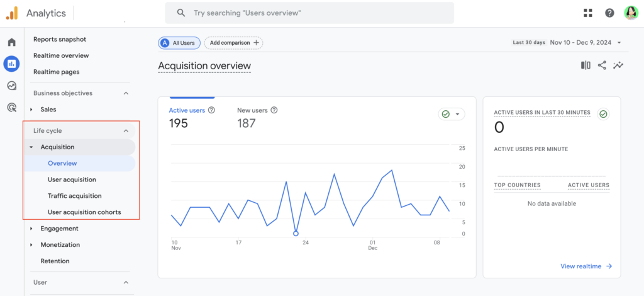Open the Advertising cursor-target icon
The width and height of the screenshot is (644, 296).
coord(11,108)
